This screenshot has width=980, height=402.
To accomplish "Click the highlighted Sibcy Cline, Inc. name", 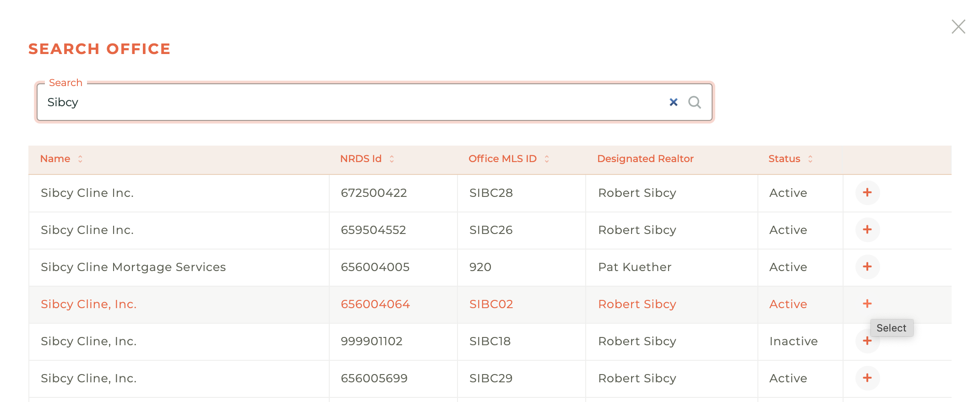I will (x=89, y=304).
